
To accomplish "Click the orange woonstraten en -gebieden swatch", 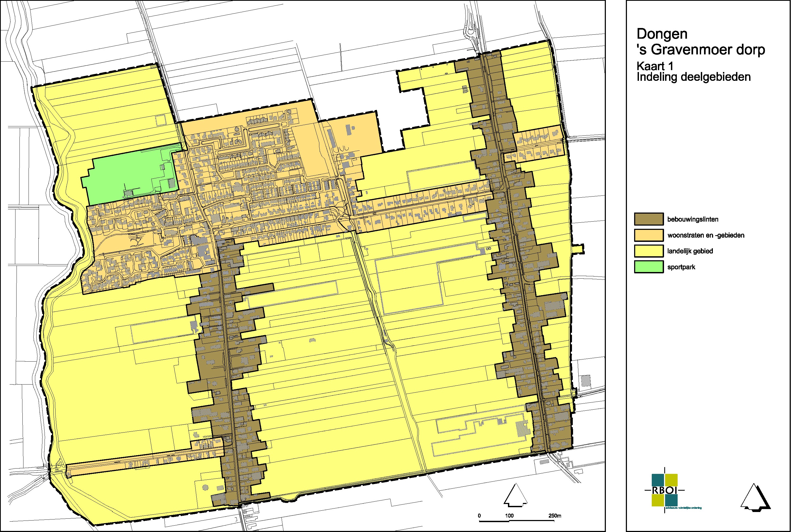I will tap(649, 235).
